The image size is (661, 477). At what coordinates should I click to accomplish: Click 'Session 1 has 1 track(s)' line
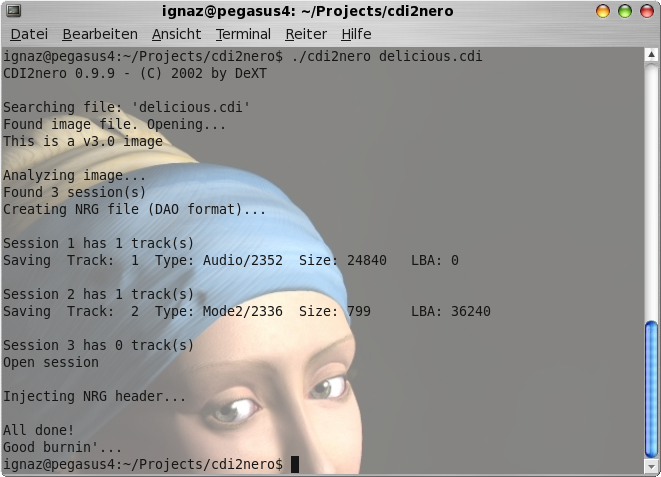[x=98, y=243]
